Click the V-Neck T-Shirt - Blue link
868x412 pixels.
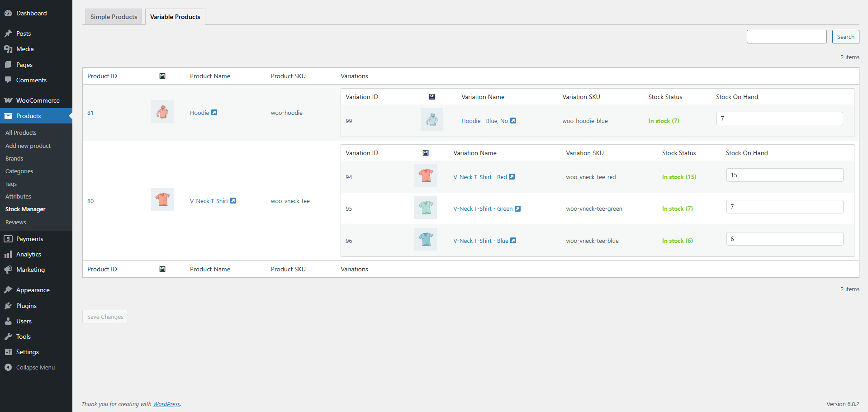click(x=480, y=241)
